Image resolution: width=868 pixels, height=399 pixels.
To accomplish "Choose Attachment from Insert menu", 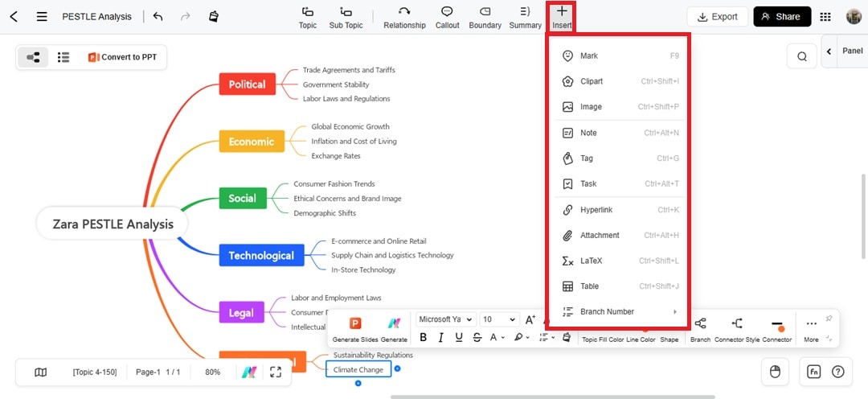I will click(x=620, y=236).
